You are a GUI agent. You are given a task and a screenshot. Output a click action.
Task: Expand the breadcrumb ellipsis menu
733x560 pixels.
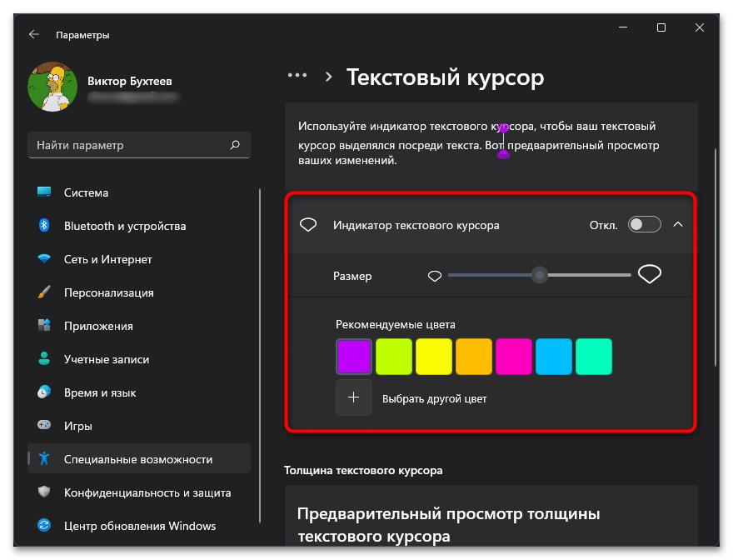coord(297,75)
